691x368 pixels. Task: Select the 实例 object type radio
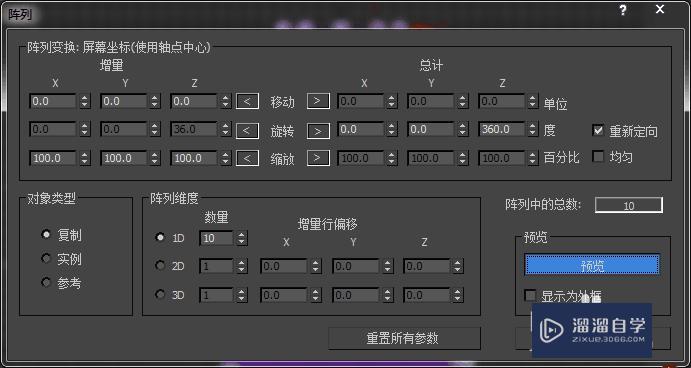(x=46, y=258)
